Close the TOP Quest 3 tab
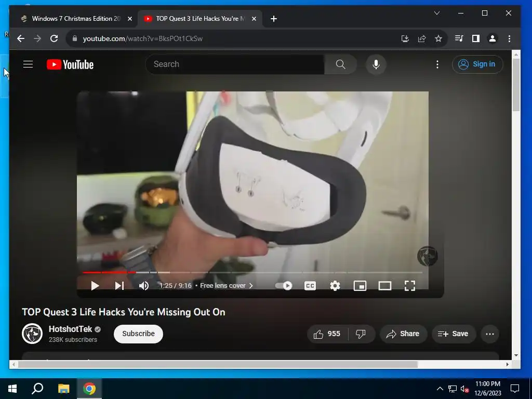The image size is (532, 399). click(x=254, y=19)
